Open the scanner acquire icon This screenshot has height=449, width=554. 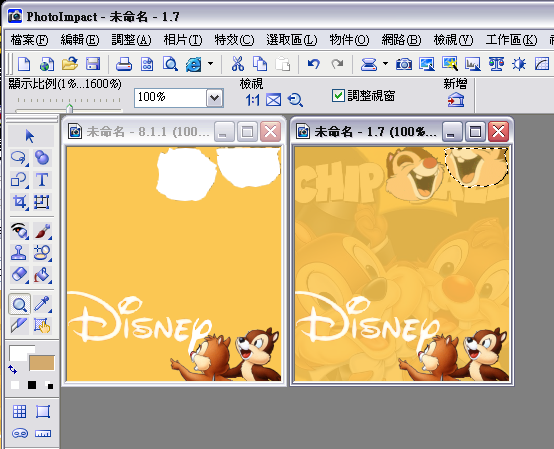pos(369,64)
